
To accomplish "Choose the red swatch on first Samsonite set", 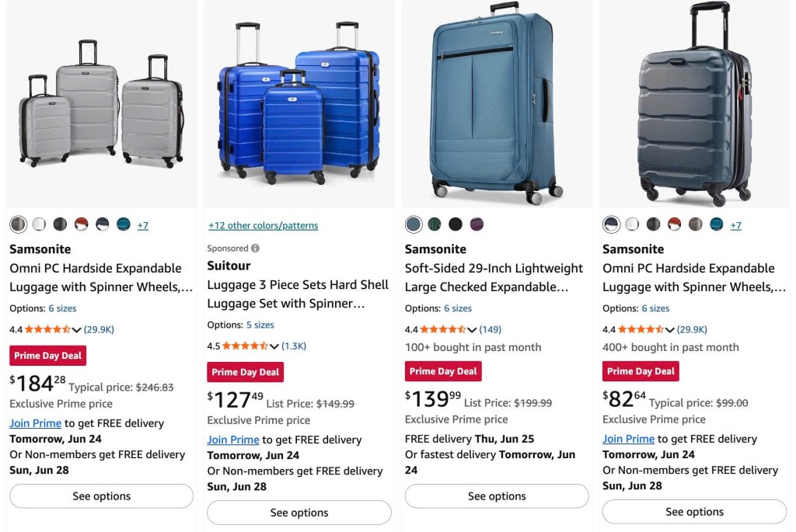I will coord(81,224).
